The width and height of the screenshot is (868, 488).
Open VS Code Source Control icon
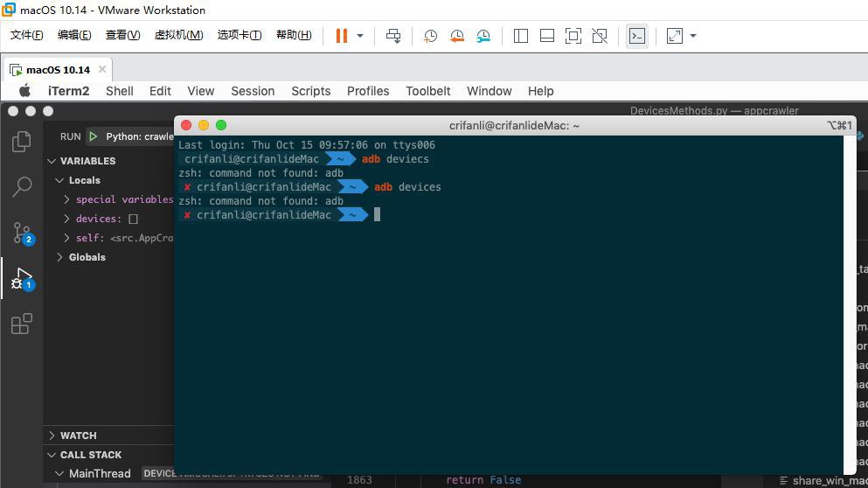point(23,234)
